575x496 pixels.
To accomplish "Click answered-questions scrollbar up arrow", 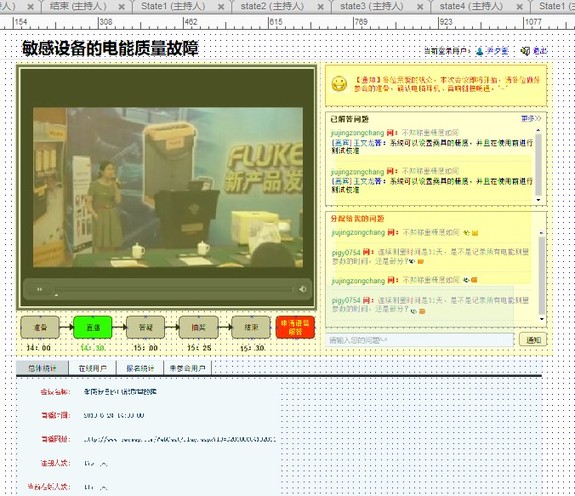I will point(538,130).
